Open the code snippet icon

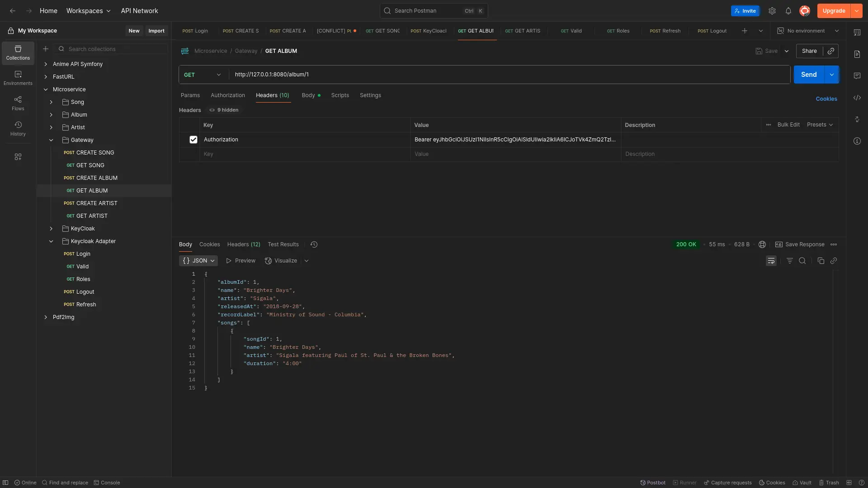857,98
